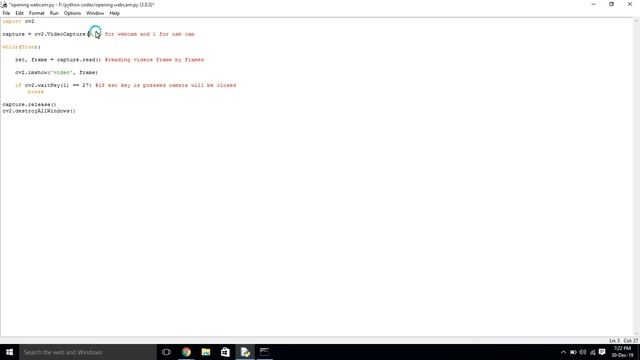The width and height of the screenshot is (640, 360).
Task: Click the 'if cv2.waitKey(1) == 27:' code
Action: click(x=53, y=85)
